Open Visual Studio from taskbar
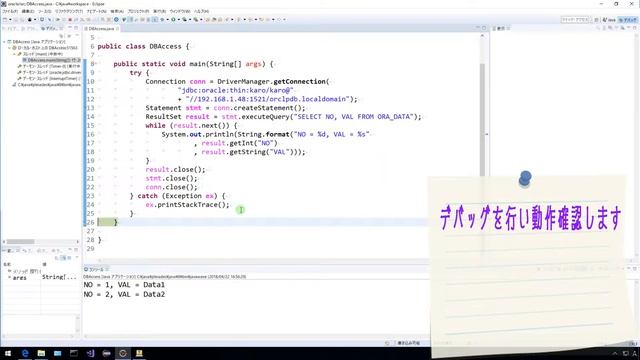Viewport: 640px width, 360px height. click(x=90, y=353)
